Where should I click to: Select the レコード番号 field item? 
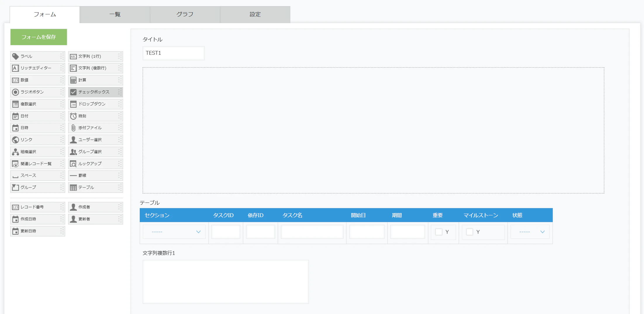point(38,207)
